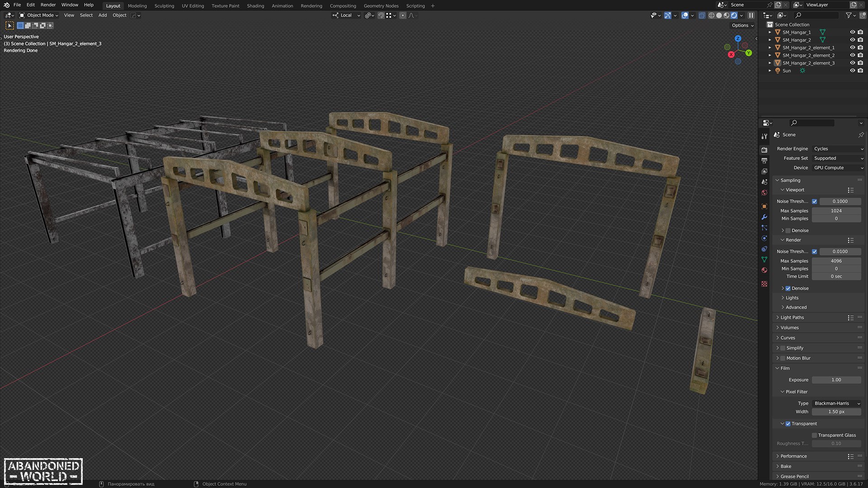Open Device GPU Compute dropdown
Viewport: 868px width, 488px height.
tap(838, 168)
